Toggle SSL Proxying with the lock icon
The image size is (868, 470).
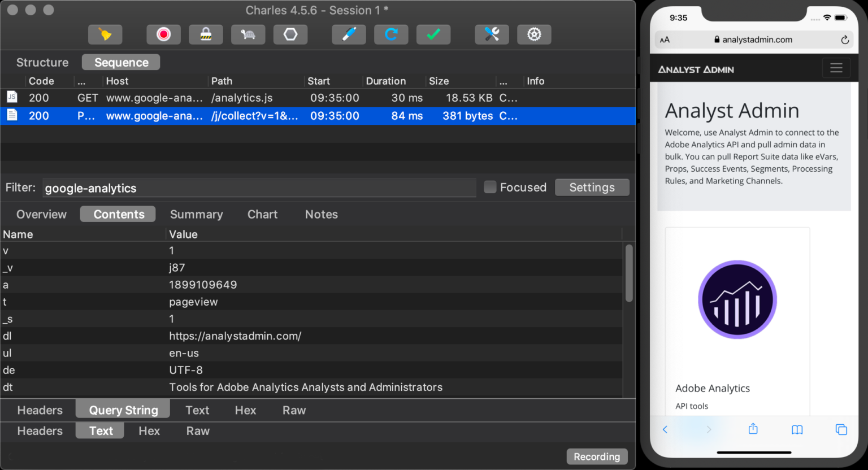pos(206,34)
